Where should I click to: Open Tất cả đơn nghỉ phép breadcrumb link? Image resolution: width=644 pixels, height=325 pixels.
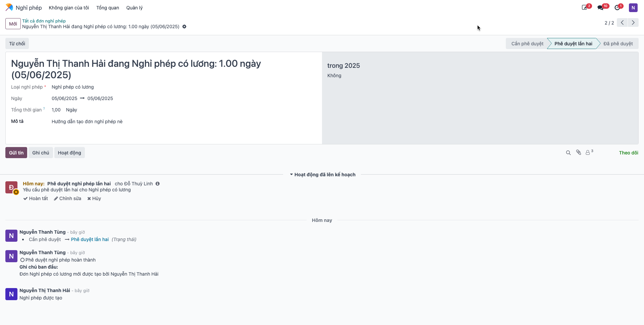(44, 21)
